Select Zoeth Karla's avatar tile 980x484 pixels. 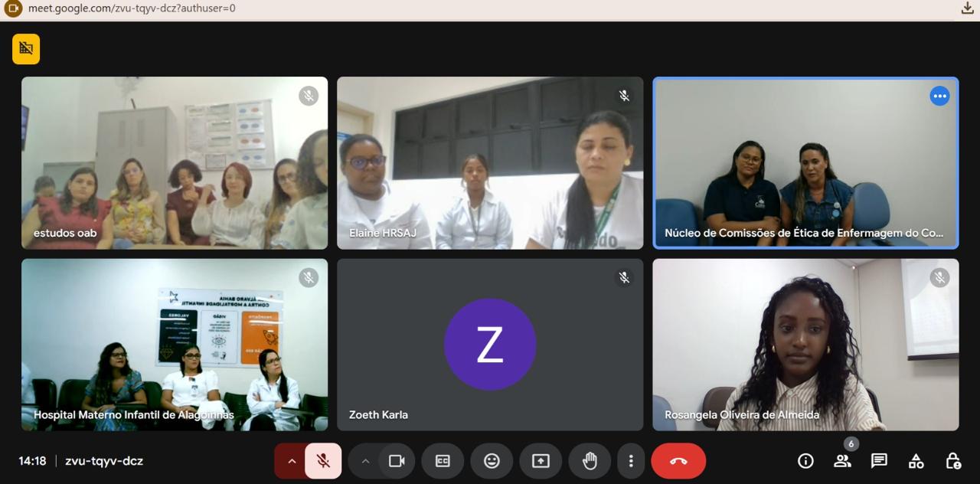click(490, 345)
